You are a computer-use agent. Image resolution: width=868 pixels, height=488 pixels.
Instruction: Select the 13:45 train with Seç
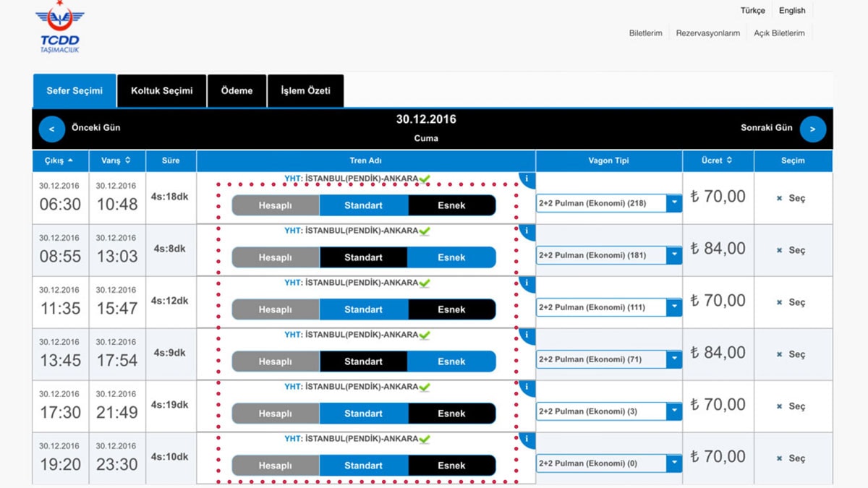pos(791,354)
